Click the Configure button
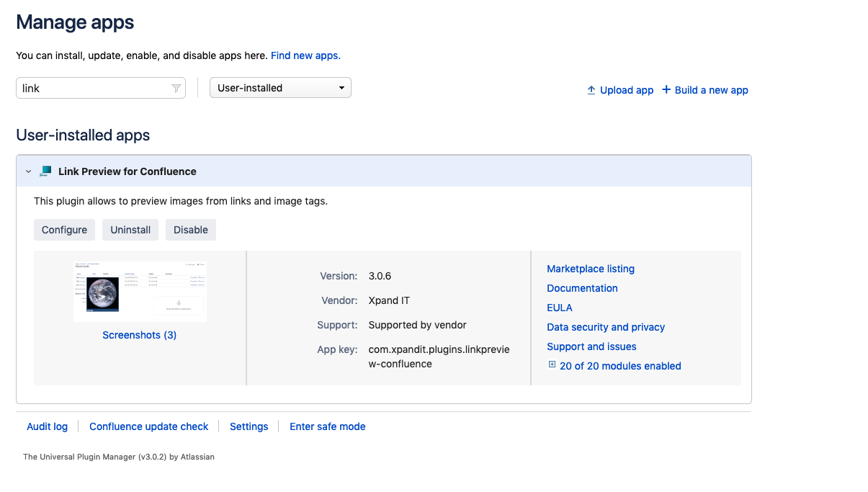The image size is (868, 492). (x=64, y=229)
